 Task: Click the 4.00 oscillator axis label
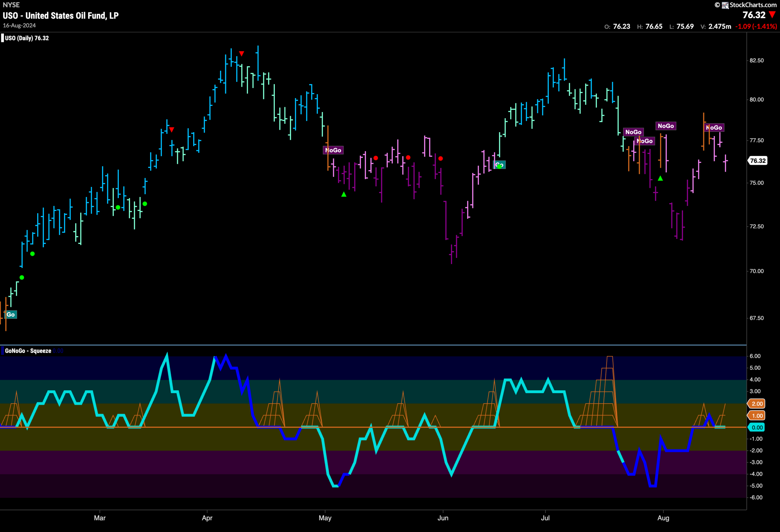[755, 380]
